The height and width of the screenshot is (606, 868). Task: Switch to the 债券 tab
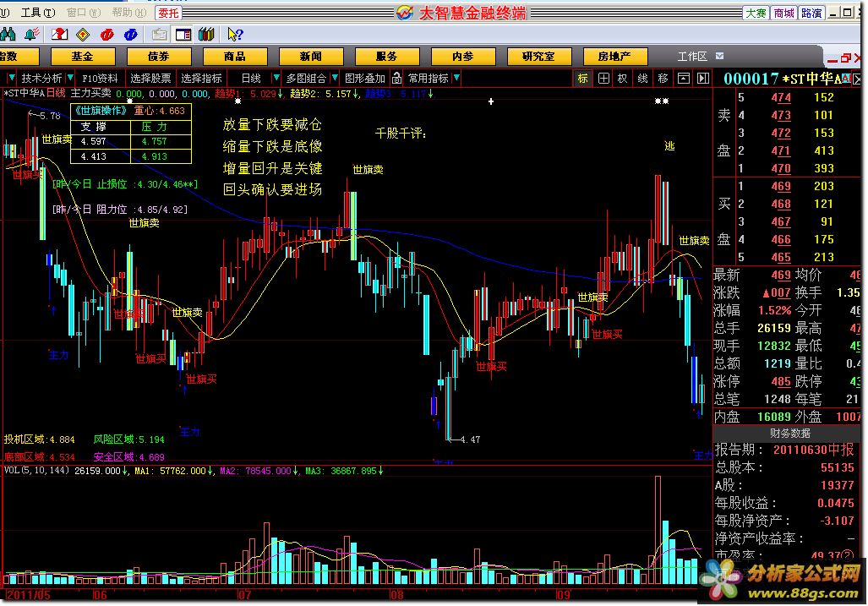tap(159, 56)
